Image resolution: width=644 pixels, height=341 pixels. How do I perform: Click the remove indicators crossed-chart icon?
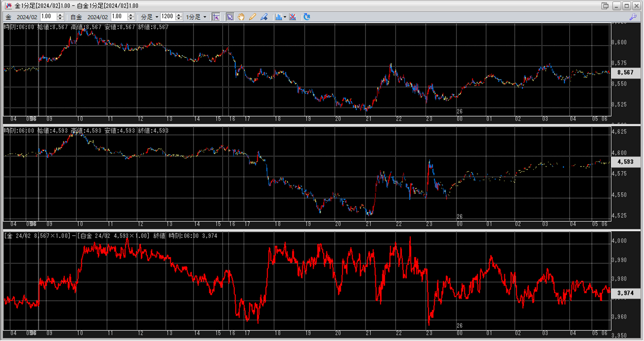(x=293, y=17)
